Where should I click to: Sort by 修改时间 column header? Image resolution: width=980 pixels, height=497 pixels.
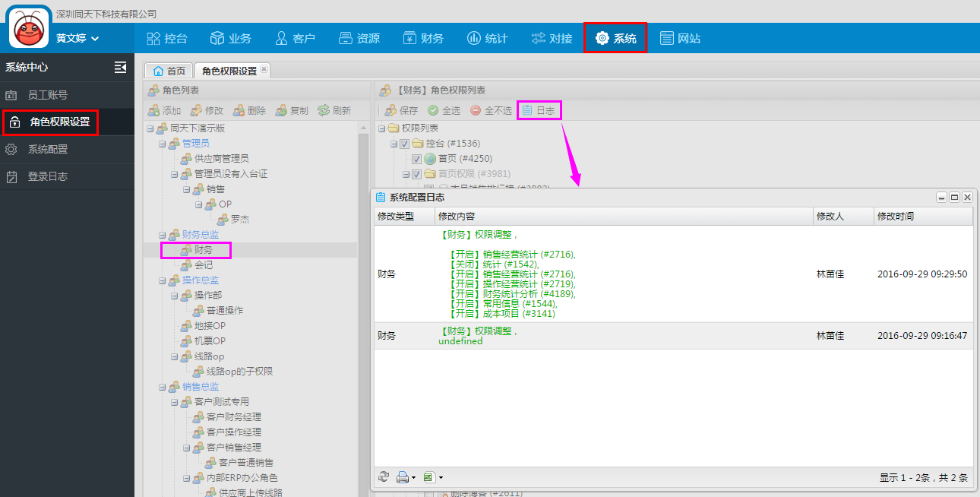pyautogui.click(x=923, y=217)
